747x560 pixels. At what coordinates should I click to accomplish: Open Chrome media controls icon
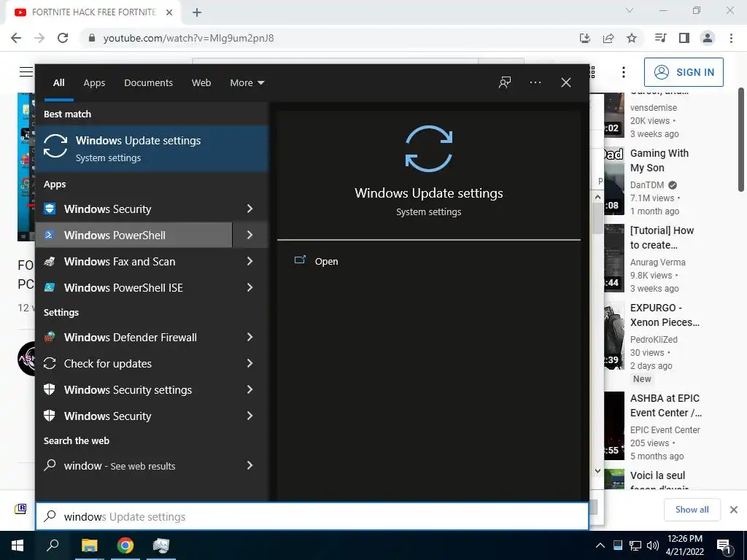tap(660, 38)
